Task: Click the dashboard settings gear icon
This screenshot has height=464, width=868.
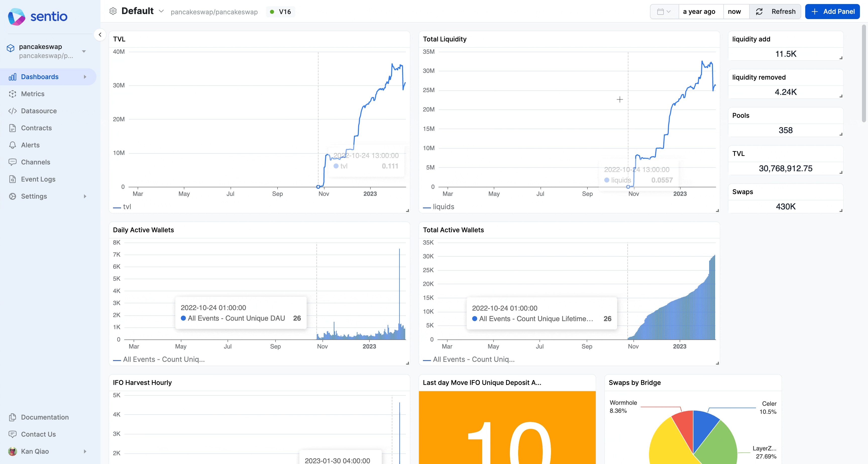Action: click(113, 11)
